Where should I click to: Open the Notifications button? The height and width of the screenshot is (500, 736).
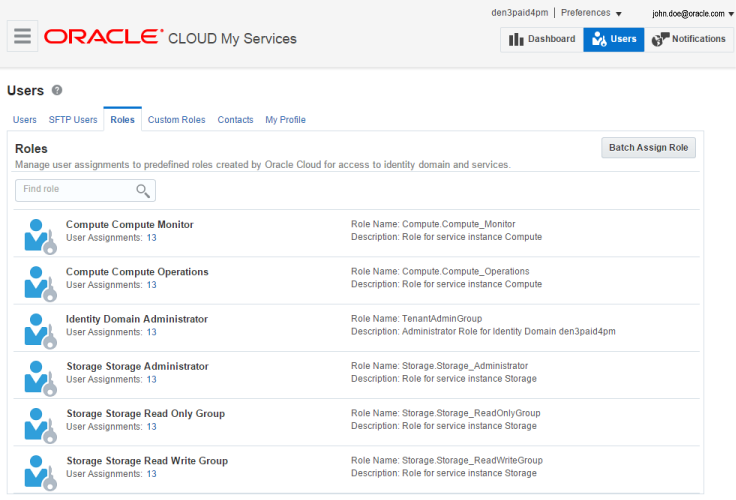coord(690,40)
